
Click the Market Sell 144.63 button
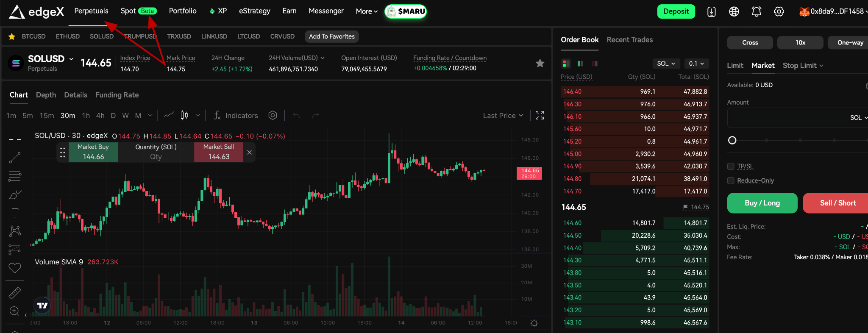[x=219, y=152]
